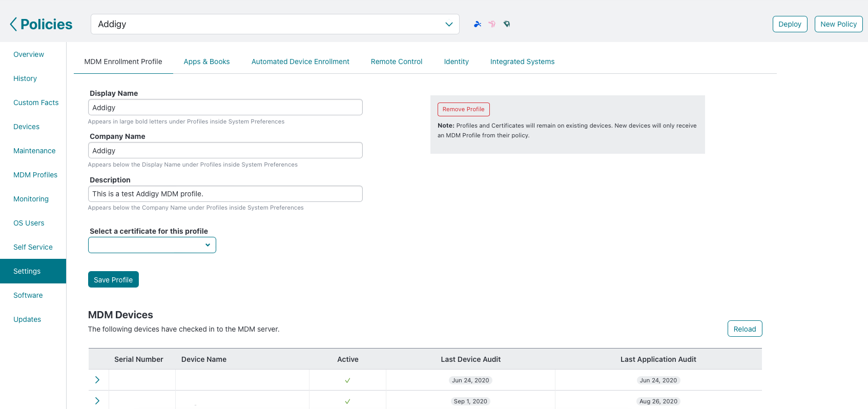This screenshot has height=409, width=868.
Task: Click the red Remove Profile button
Action: coord(464,109)
